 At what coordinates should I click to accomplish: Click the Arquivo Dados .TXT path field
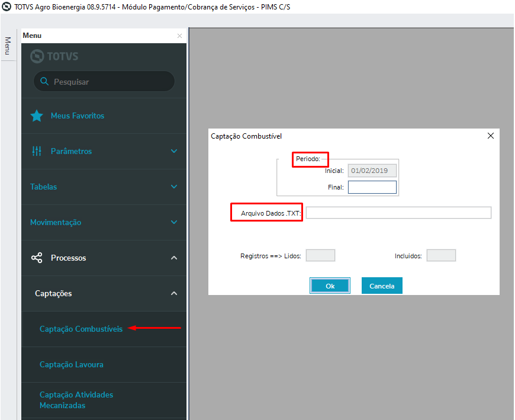[398, 213]
